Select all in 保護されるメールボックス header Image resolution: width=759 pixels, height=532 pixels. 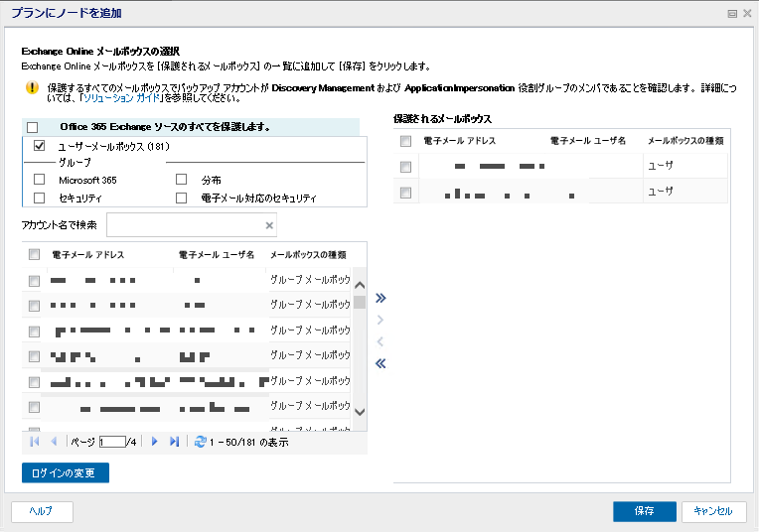405,141
